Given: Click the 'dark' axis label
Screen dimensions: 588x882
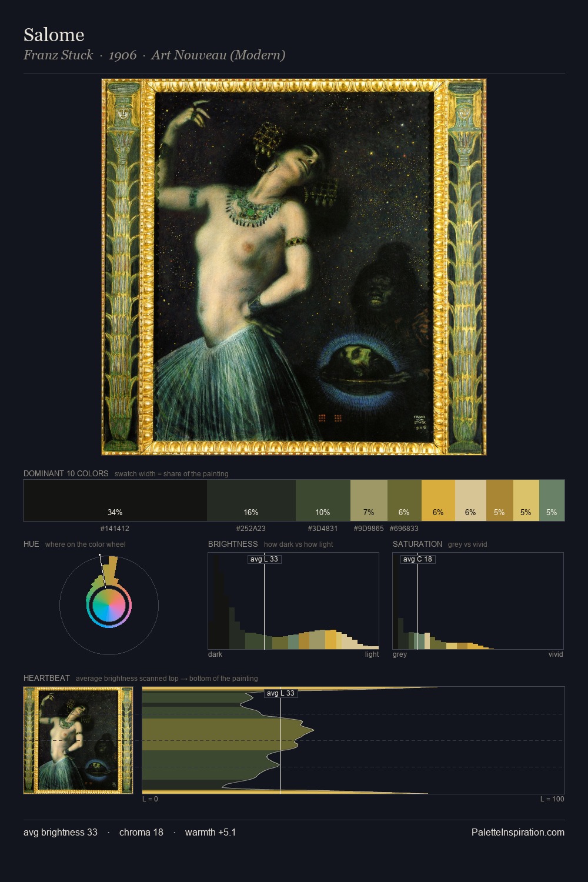Looking at the screenshot, I should (x=215, y=654).
